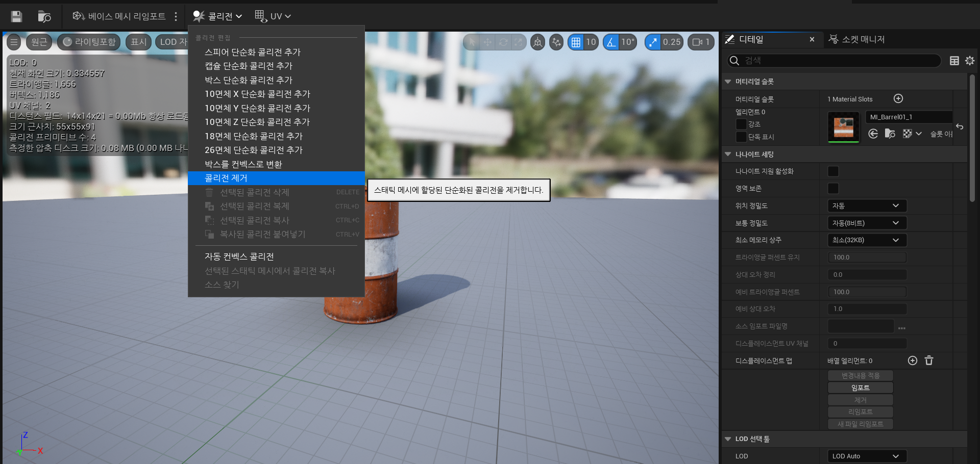The image size is (980, 464).
Task: Open the MI_Barrel01_1 material name field
Action: 909,117
